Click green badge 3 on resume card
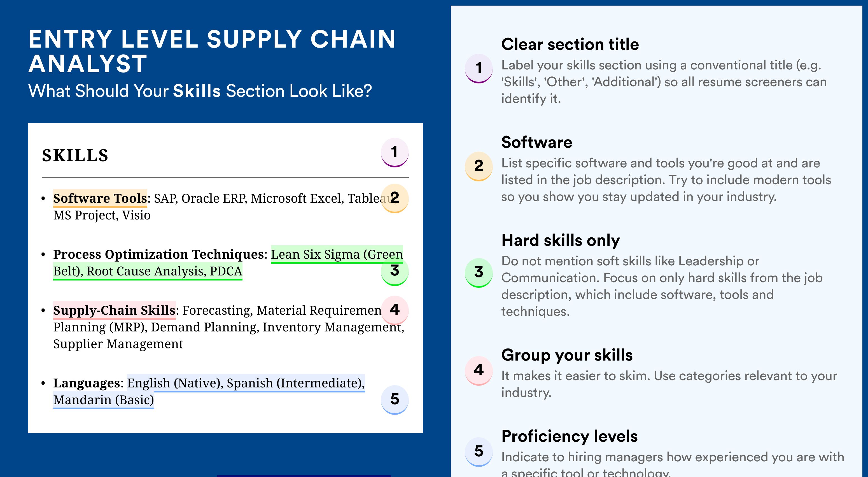 (x=395, y=271)
